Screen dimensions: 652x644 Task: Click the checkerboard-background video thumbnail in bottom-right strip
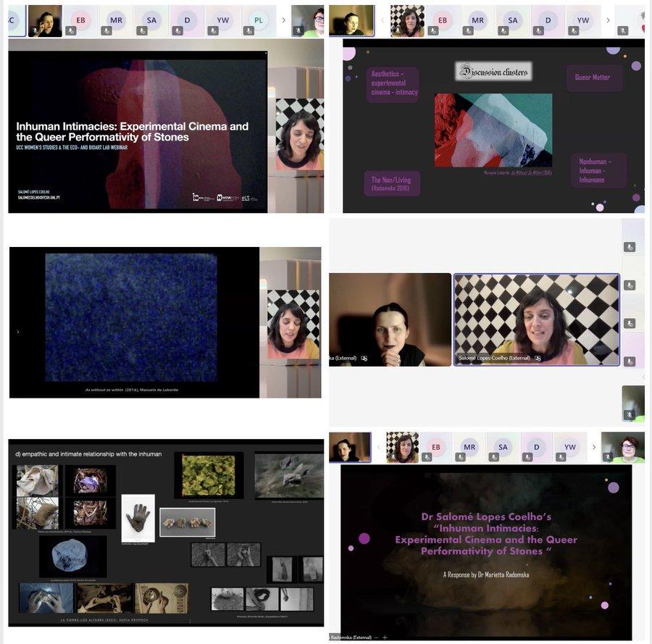pyautogui.click(x=403, y=448)
